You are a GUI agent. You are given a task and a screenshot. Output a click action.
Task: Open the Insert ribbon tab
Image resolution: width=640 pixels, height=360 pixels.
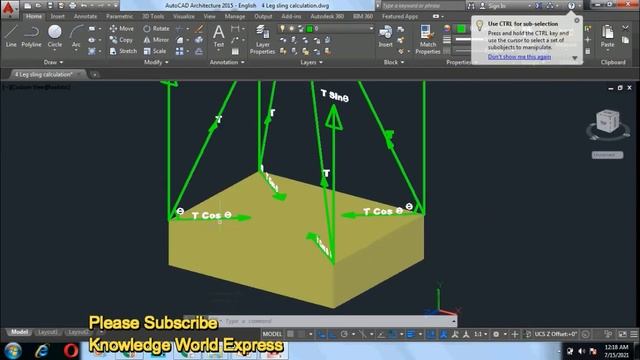(57, 16)
